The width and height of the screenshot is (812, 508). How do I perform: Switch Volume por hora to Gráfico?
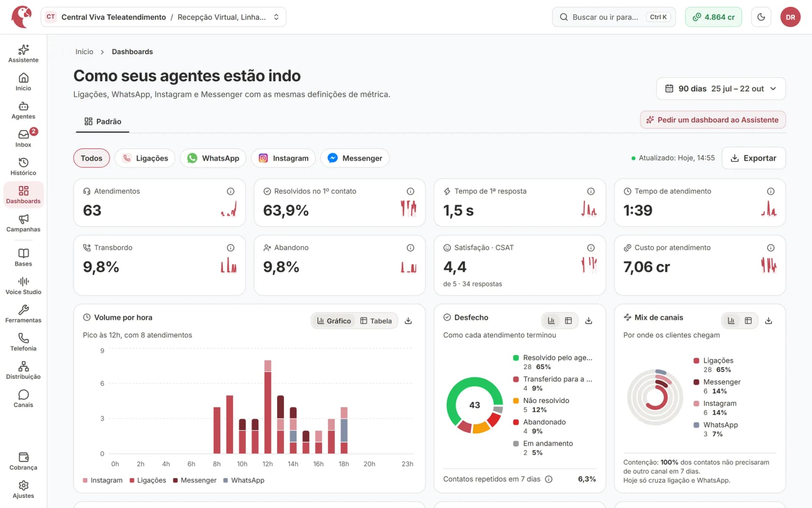tap(334, 321)
